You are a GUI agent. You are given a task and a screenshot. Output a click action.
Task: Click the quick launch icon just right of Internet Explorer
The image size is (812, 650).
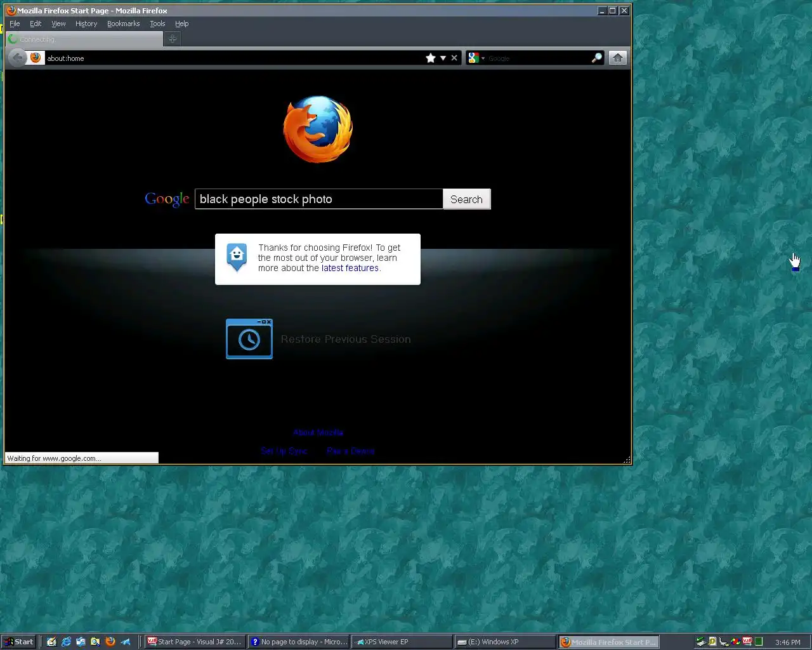[x=81, y=642]
